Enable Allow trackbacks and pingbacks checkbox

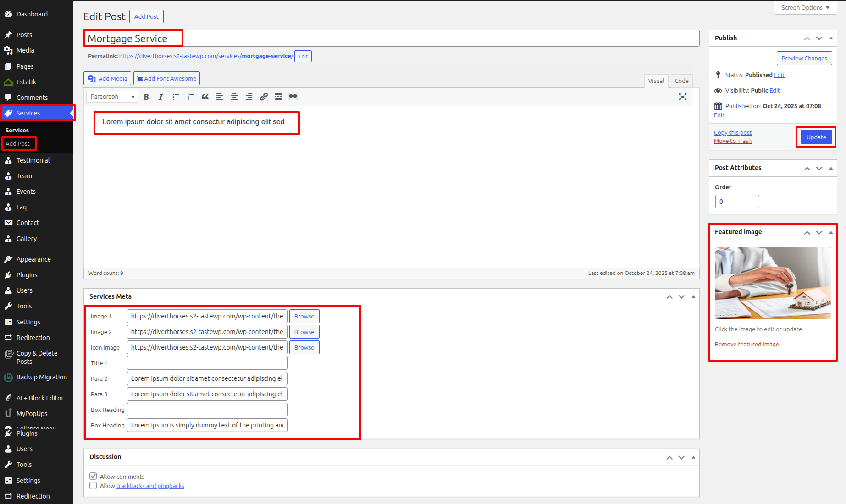pos(93,486)
